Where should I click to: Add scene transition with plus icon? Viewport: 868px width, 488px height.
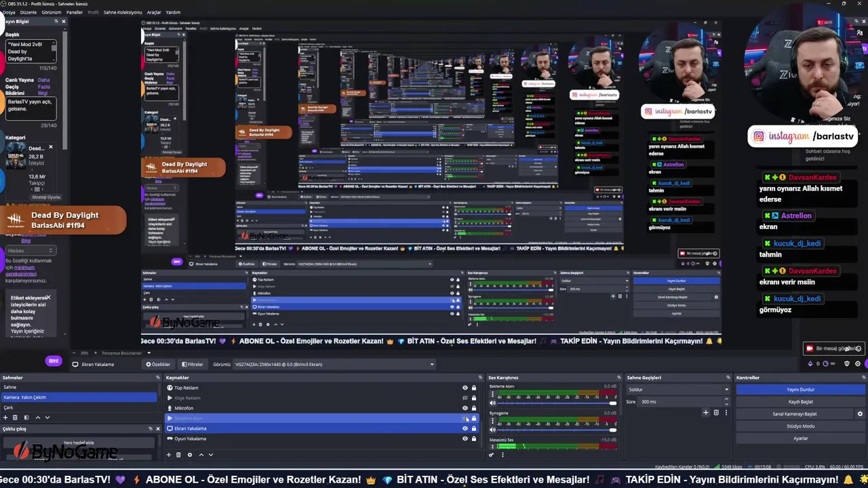point(706,412)
